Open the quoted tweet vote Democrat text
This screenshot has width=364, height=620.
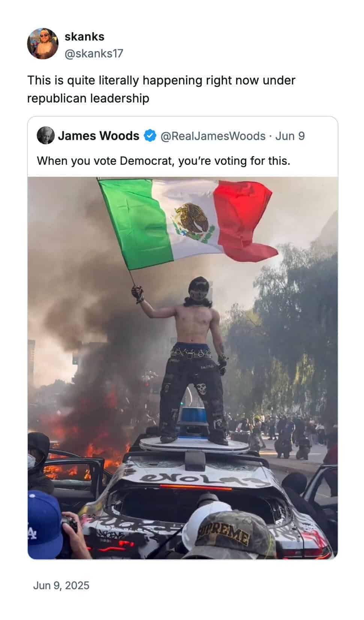point(164,161)
